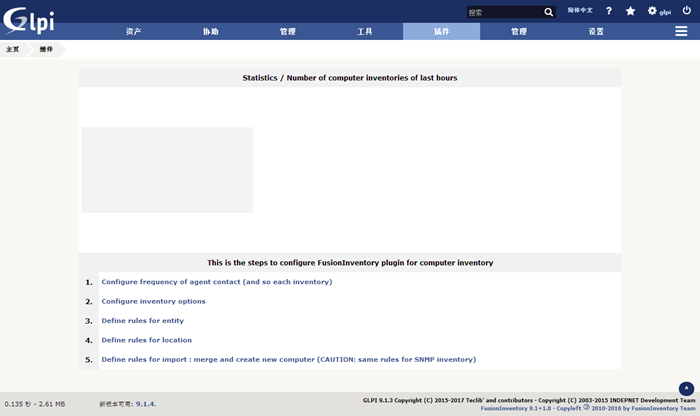Open Define rules for location link
Image resolution: width=700 pixels, height=416 pixels.
tap(146, 340)
